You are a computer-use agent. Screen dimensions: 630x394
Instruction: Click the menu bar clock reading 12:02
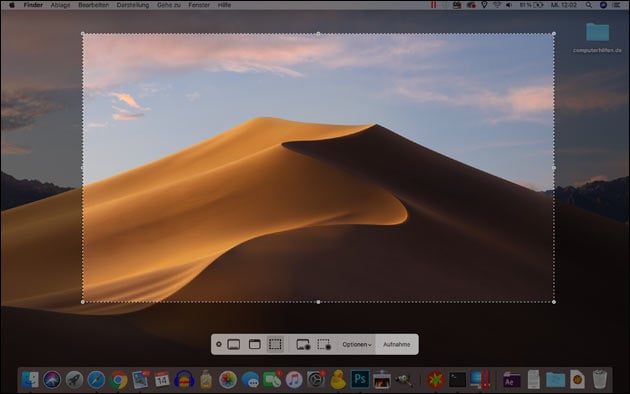coord(563,5)
